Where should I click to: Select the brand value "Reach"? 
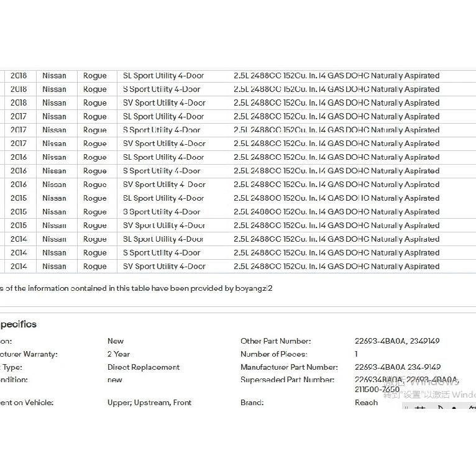point(366,403)
